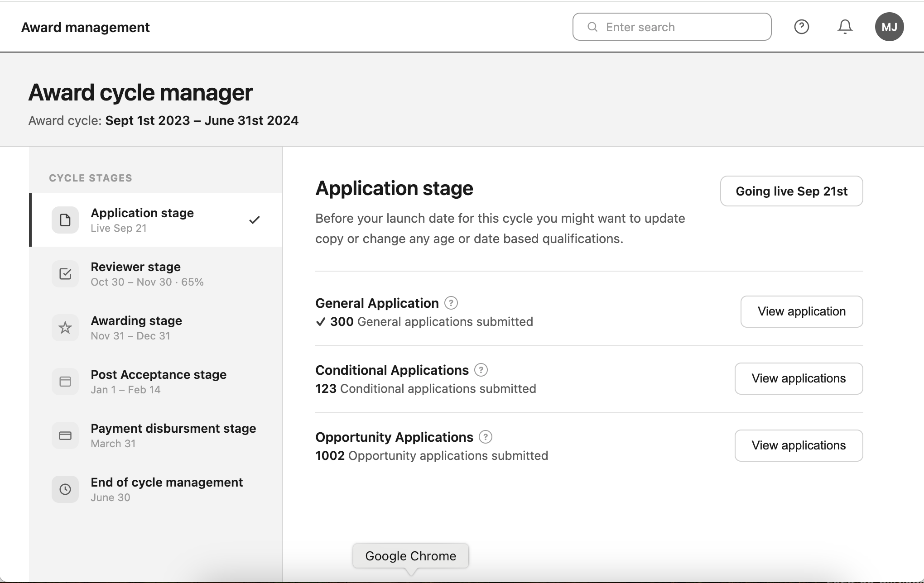Click the Nov 31 – Dec 31 date text

click(x=130, y=336)
